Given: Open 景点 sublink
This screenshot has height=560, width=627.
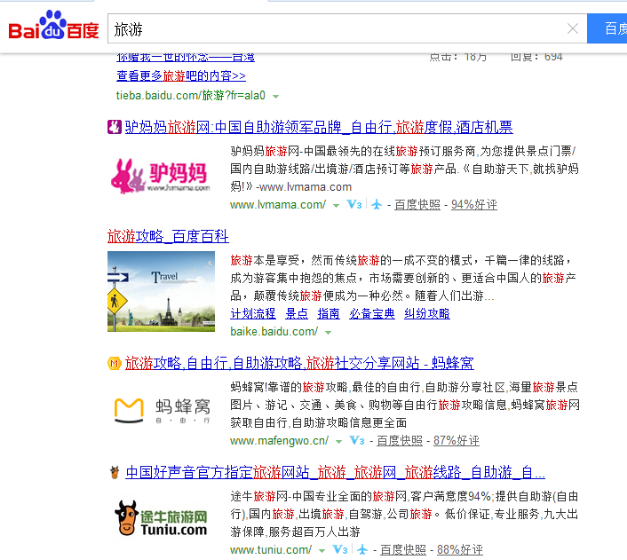Looking at the screenshot, I should (x=296, y=314).
